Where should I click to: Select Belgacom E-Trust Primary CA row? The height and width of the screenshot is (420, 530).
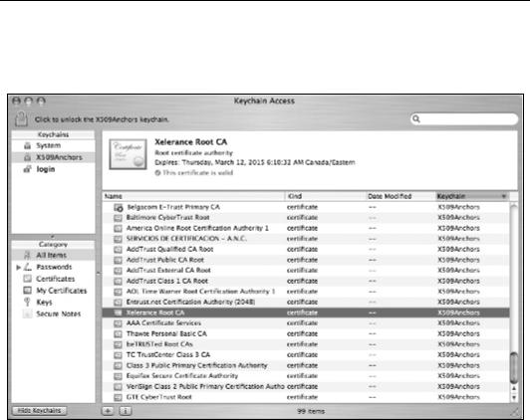coord(306,207)
